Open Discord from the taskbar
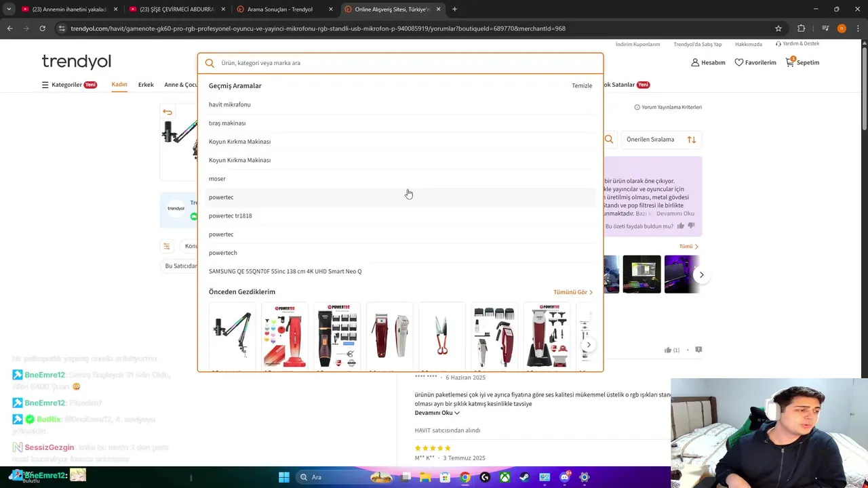Screen dimensions: 868x488 (x=565, y=477)
